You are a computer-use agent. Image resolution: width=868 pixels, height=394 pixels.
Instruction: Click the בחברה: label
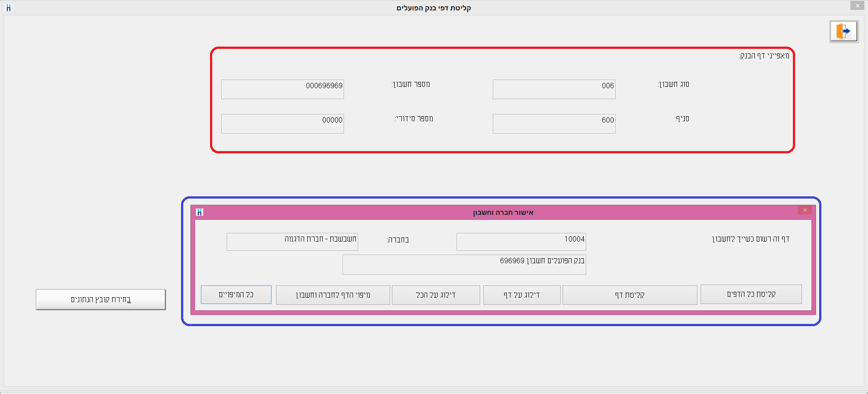(x=398, y=240)
